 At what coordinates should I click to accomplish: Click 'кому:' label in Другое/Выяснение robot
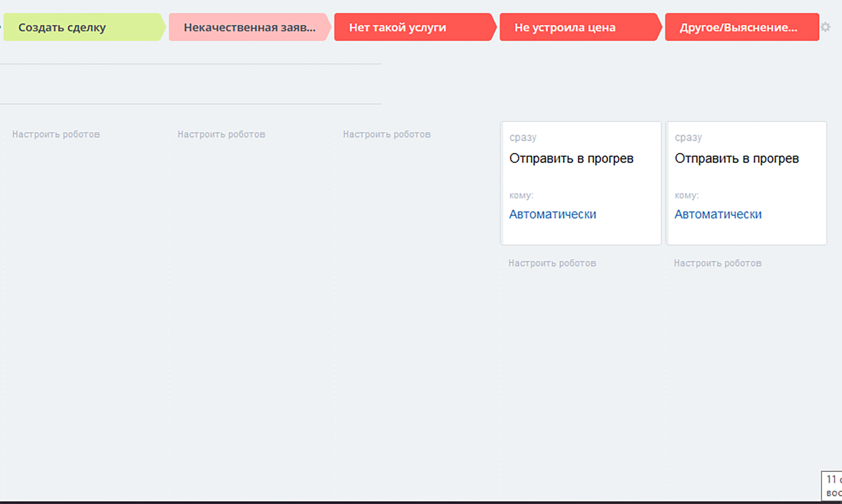point(686,195)
